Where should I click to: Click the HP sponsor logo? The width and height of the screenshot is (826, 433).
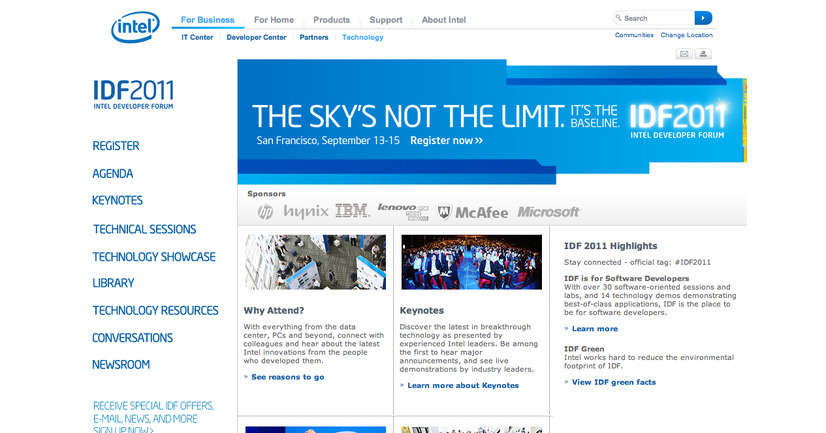pos(265,212)
